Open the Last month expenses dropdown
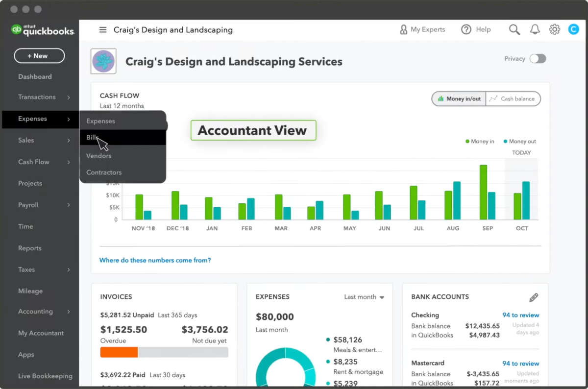The width and height of the screenshot is (588, 389). [364, 297]
